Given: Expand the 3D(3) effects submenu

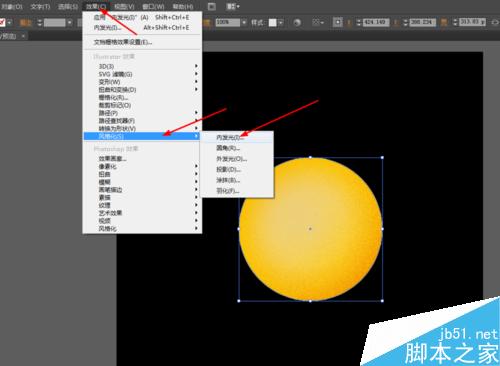Looking at the screenshot, I should tap(142, 66).
